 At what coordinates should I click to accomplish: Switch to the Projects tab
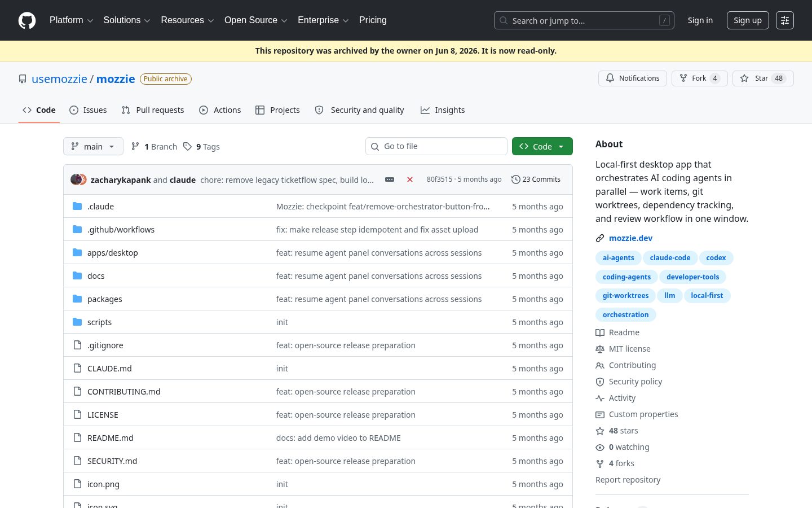tap(277, 110)
